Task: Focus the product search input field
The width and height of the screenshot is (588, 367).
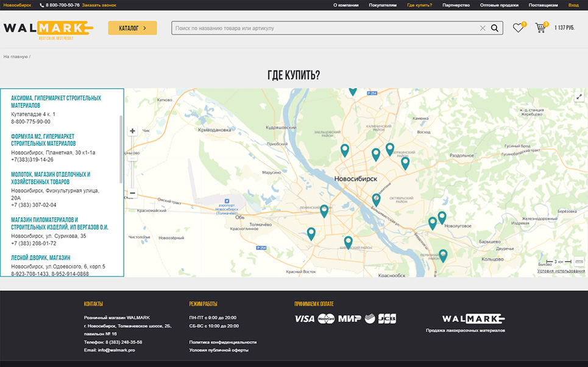Action: pos(326,28)
